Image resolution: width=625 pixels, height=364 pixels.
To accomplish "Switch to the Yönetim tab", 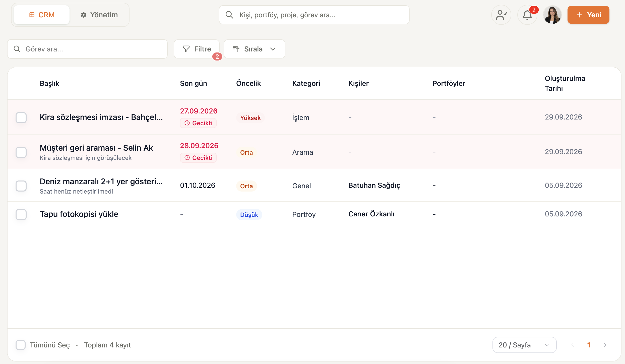I will click(x=99, y=15).
